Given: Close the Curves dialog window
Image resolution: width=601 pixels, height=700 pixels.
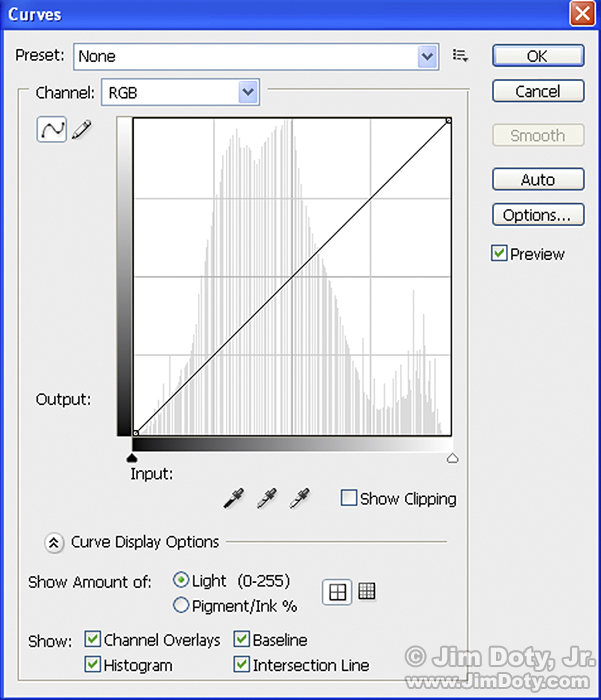Looking at the screenshot, I should coord(583,13).
